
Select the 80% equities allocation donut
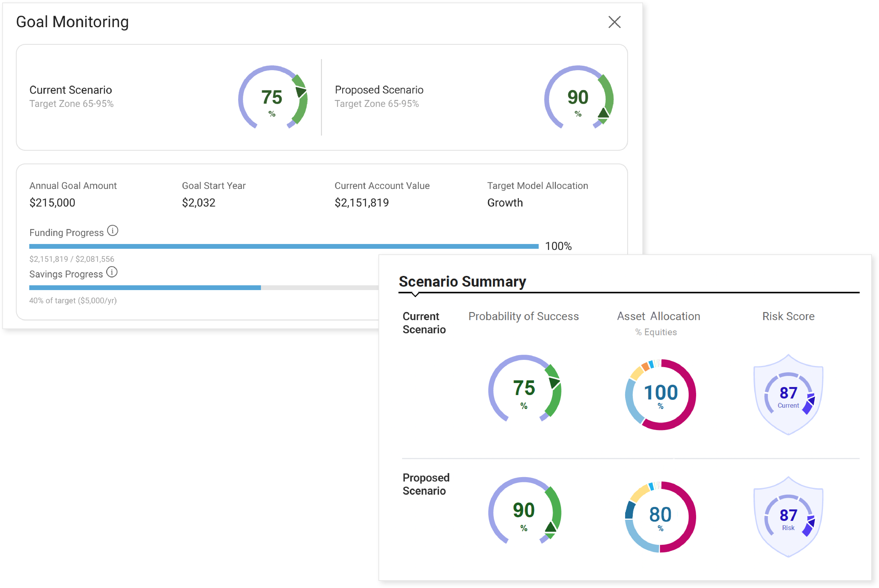(660, 517)
